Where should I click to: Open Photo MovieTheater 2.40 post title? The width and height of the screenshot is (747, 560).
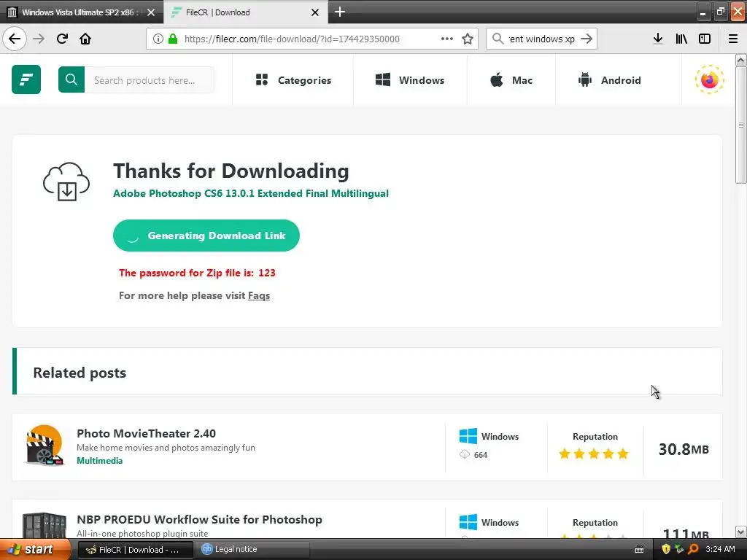[146, 433]
